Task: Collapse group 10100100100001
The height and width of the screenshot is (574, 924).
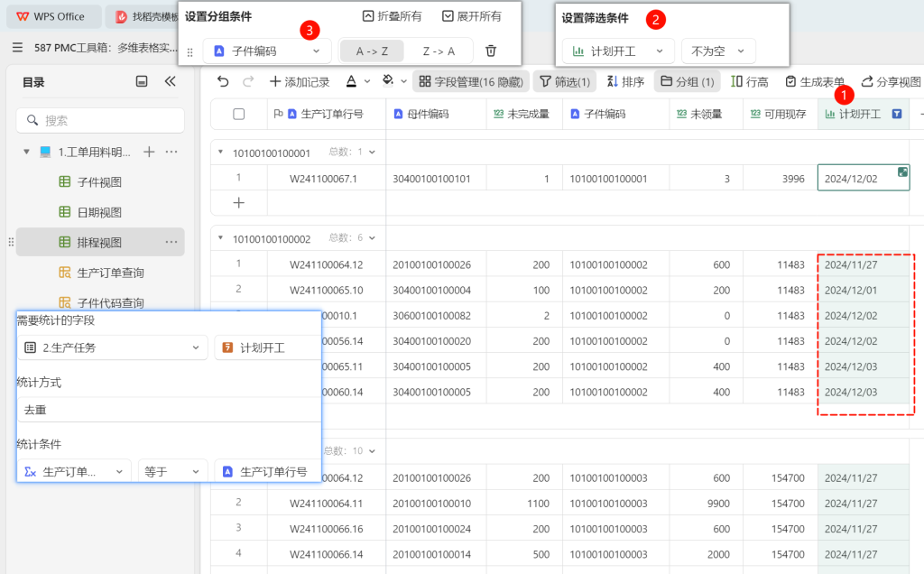Action: pos(220,152)
